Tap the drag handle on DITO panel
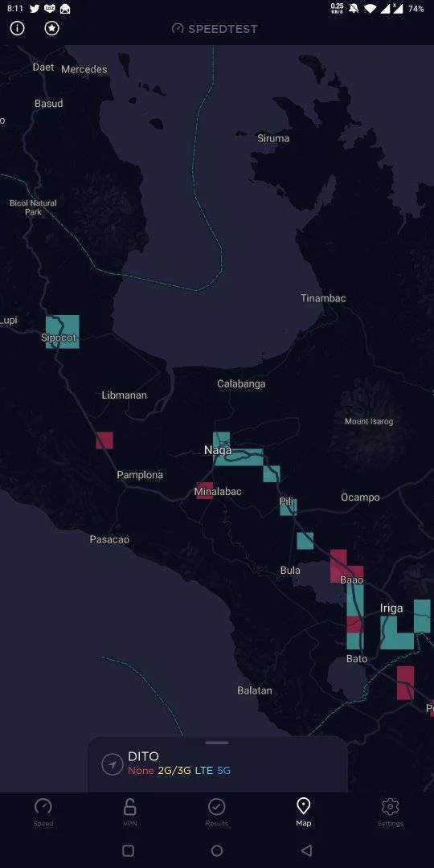434x868 pixels. pyautogui.click(x=217, y=743)
